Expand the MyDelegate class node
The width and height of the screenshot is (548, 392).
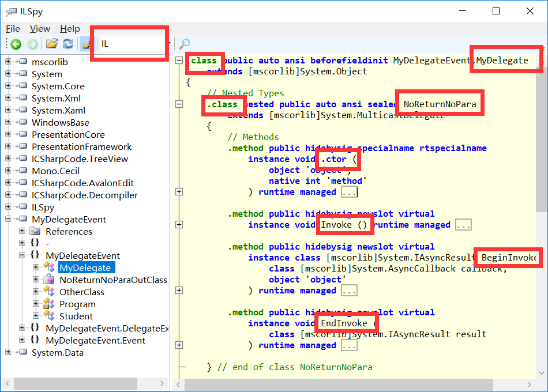(x=36, y=267)
